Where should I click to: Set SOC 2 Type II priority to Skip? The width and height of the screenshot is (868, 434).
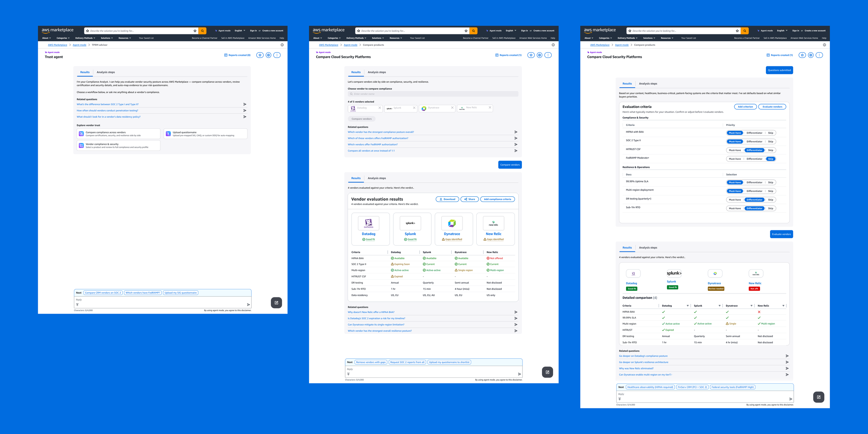[770, 142]
